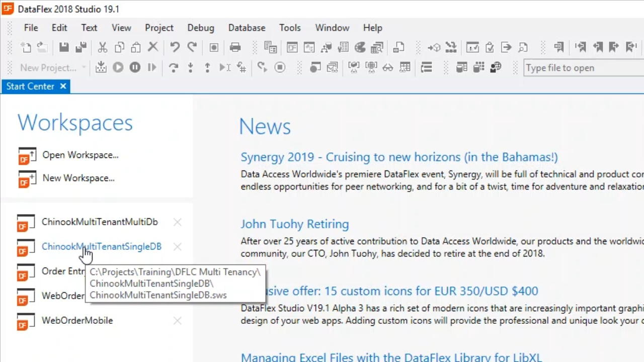Click the Cut scissors icon
Image resolution: width=644 pixels, height=362 pixels.
tap(103, 48)
